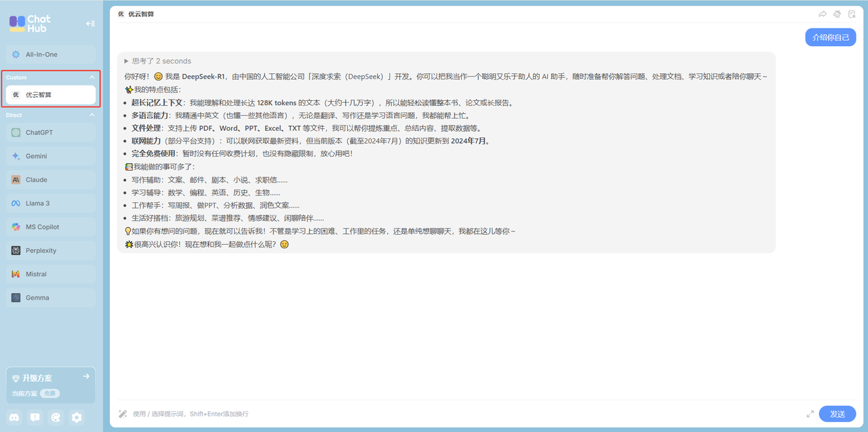Click the 工作帮手 list line
Image resolution: width=868 pixels, height=432 pixels.
point(216,205)
